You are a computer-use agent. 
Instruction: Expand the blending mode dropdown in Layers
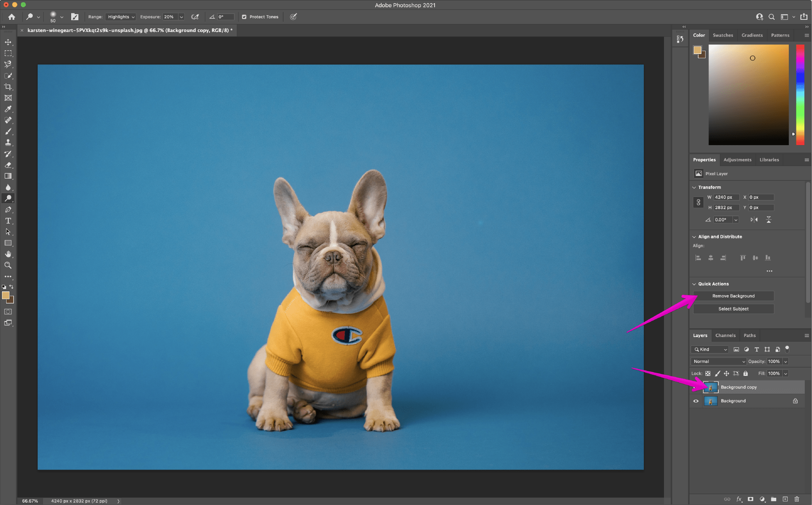click(x=718, y=361)
